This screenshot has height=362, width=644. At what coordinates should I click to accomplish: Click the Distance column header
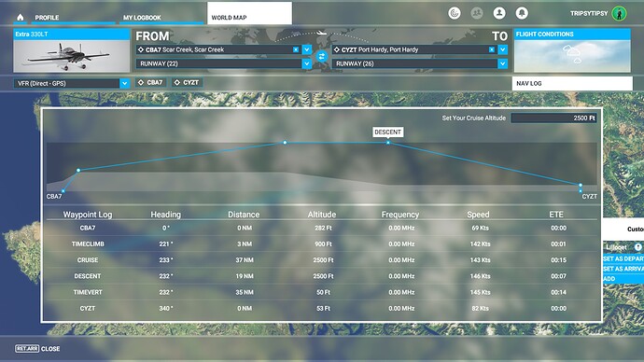(244, 215)
